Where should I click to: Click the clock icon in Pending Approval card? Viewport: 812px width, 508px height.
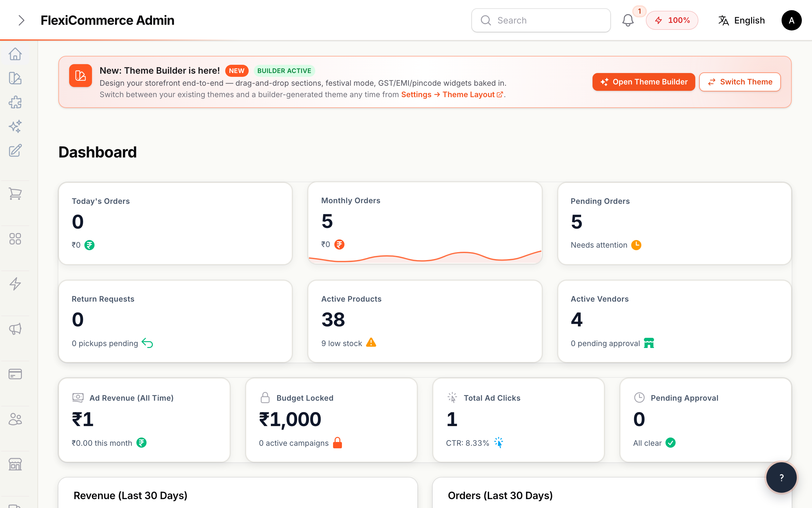coord(639,398)
